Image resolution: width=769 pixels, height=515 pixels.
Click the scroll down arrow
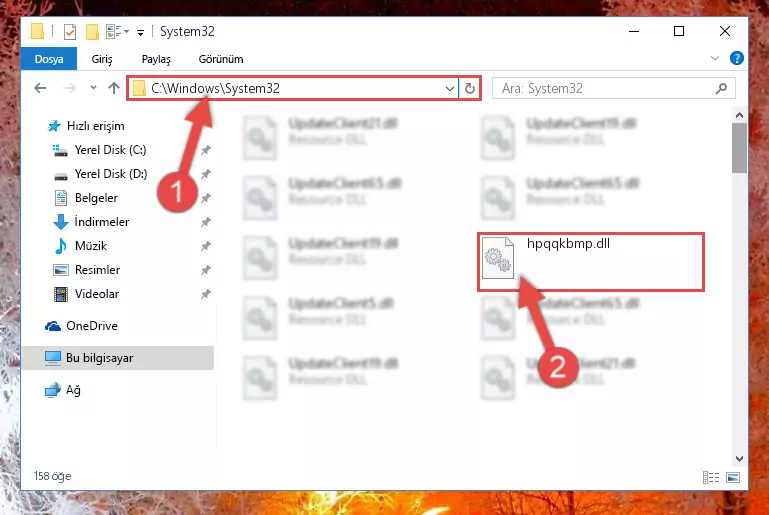(x=739, y=459)
